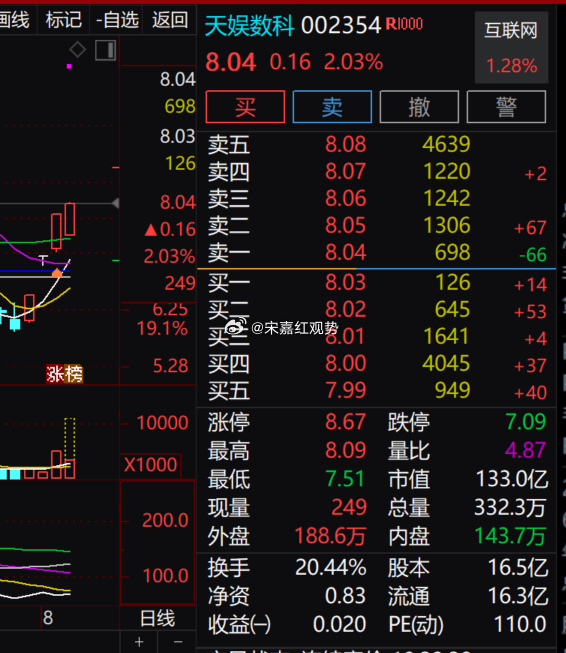Screen dimensions: 566x653
Task: Click the blue 卖 (sell) button
Action: [332, 107]
